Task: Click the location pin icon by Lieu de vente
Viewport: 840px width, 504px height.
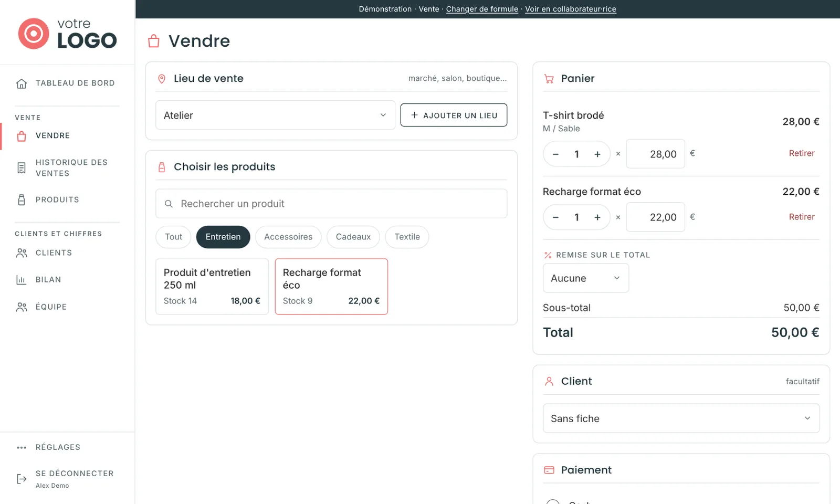Action: [x=162, y=79]
